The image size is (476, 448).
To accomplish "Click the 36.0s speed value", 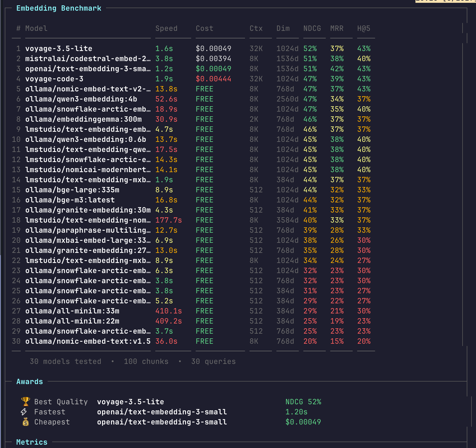I will (167, 341).
